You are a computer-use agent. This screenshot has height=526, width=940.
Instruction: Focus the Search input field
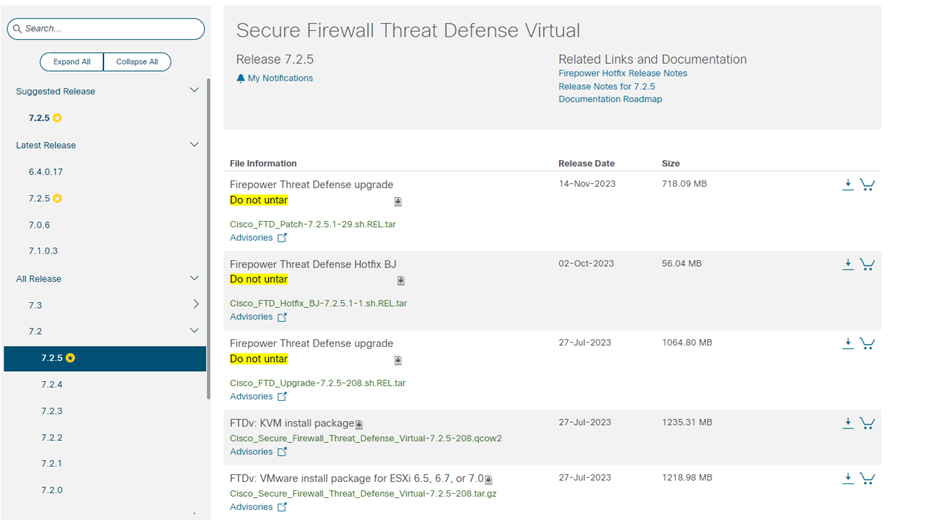point(106,29)
